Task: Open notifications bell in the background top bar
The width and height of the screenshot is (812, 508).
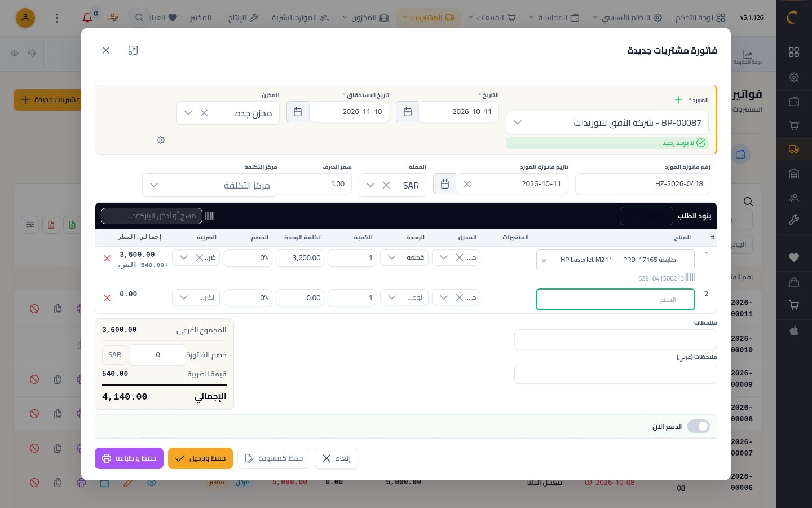Action: pyautogui.click(x=87, y=17)
